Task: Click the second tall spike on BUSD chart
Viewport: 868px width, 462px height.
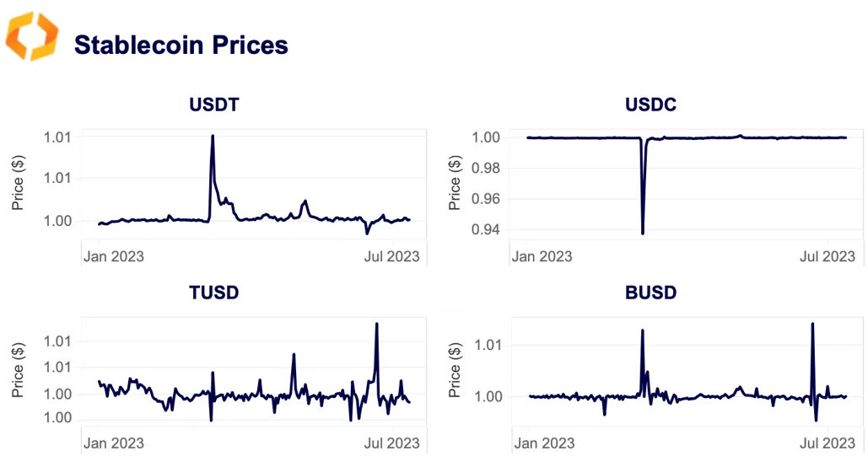Action: coord(812,324)
